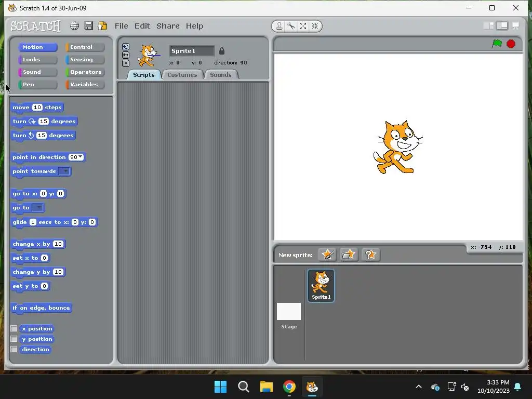Click the share project upload icon
This screenshot has width=532, height=399.
tap(102, 26)
